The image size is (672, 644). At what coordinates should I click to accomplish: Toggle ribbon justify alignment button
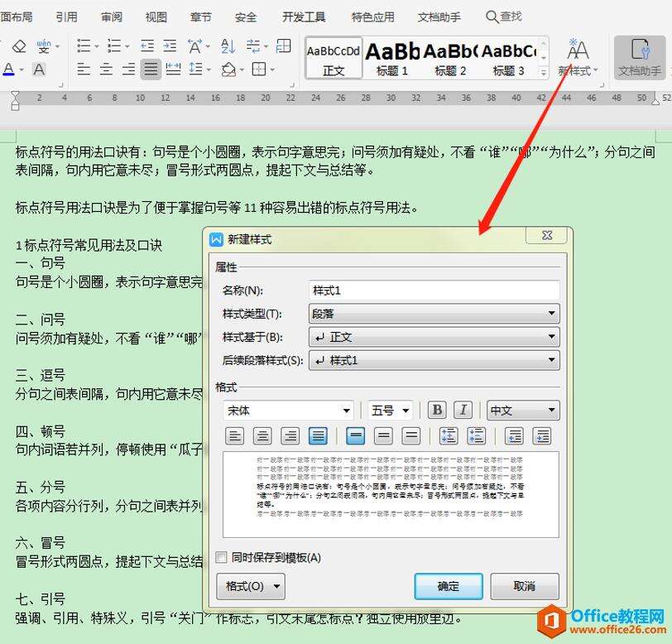tap(151, 69)
